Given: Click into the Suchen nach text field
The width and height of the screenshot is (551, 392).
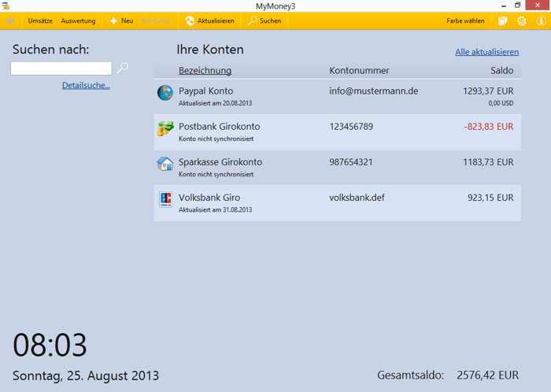Looking at the screenshot, I should pos(61,68).
